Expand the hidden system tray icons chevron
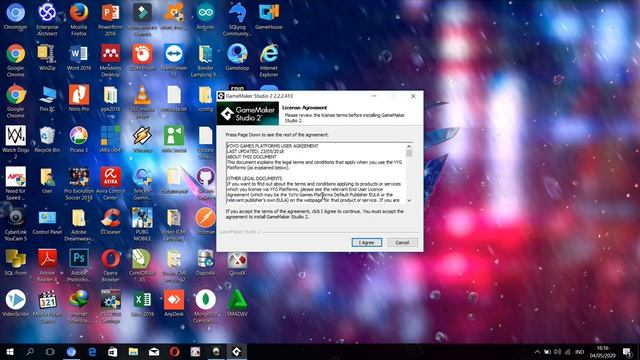 pyautogui.click(x=537, y=352)
